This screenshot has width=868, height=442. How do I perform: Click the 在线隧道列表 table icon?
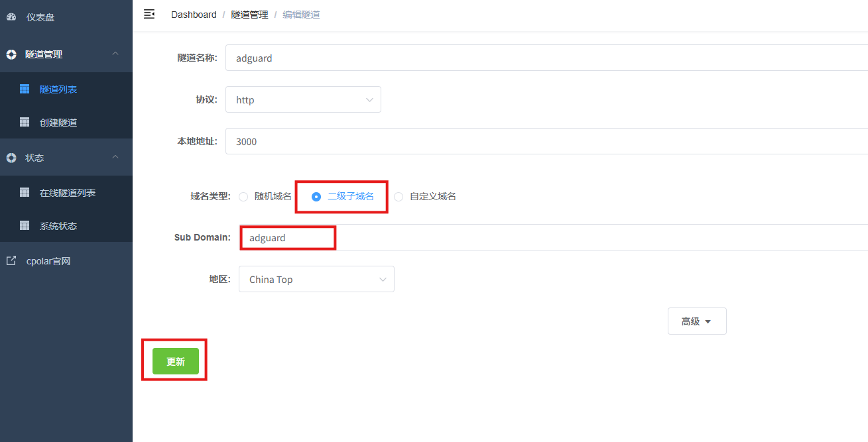(x=25, y=192)
